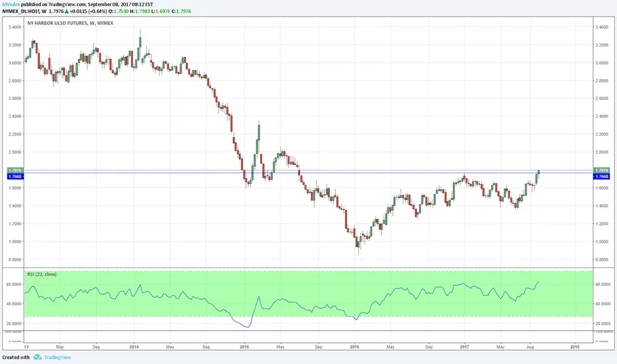Click the 40.0000 RSI label on left axis

[14, 304]
